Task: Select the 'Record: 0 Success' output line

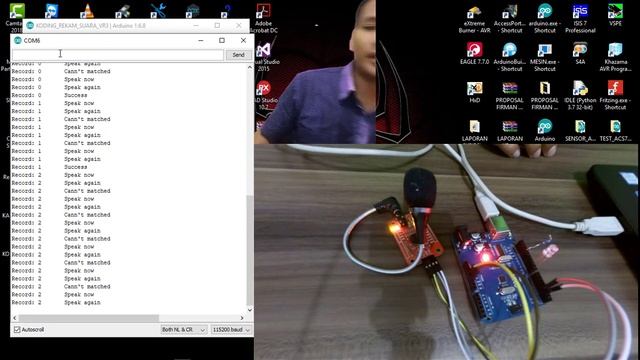Action: (49, 95)
